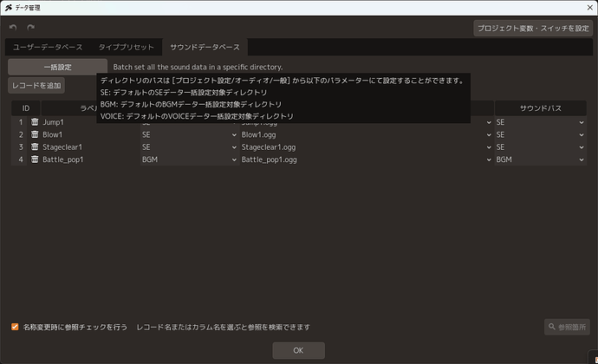598x364 pixels.
Task: Open sound bus dropdown for Stageclear1 row
Action: click(x=541, y=146)
